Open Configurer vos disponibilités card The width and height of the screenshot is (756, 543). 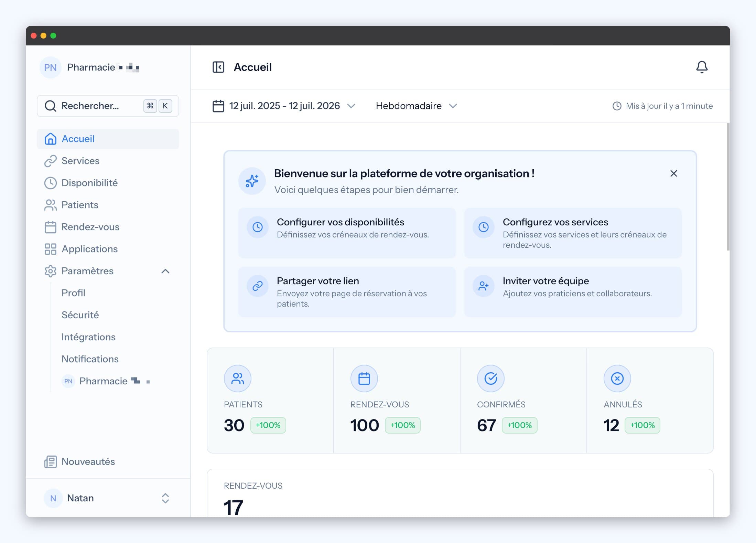tap(347, 233)
